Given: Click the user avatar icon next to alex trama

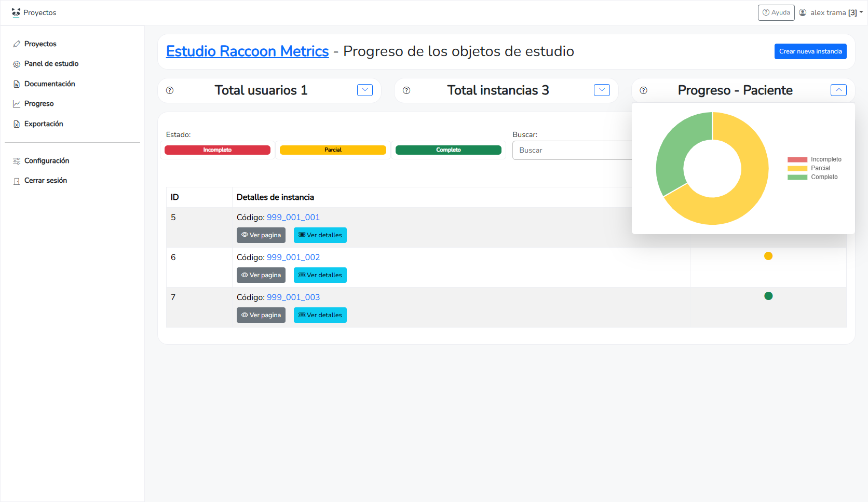Looking at the screenshot, I should point(803,12).
